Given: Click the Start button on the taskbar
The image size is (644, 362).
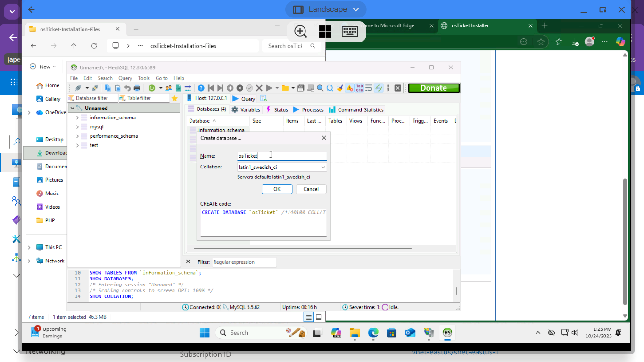Looking at the screenshot, I should click(205, 333).
